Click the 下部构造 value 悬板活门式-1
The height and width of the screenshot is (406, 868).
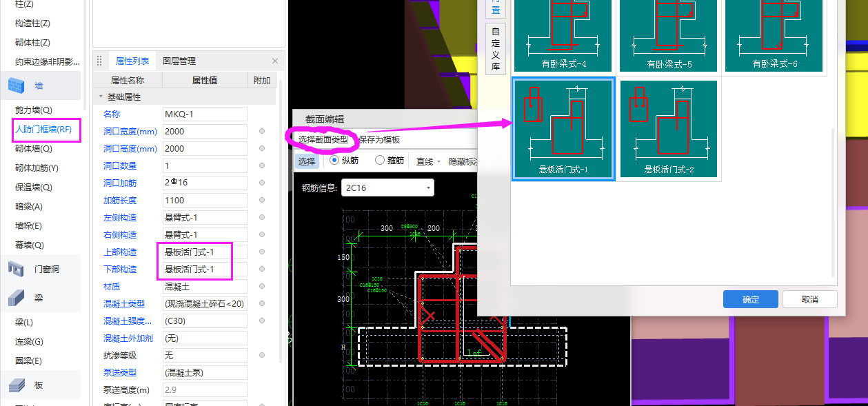pos(205,269)
